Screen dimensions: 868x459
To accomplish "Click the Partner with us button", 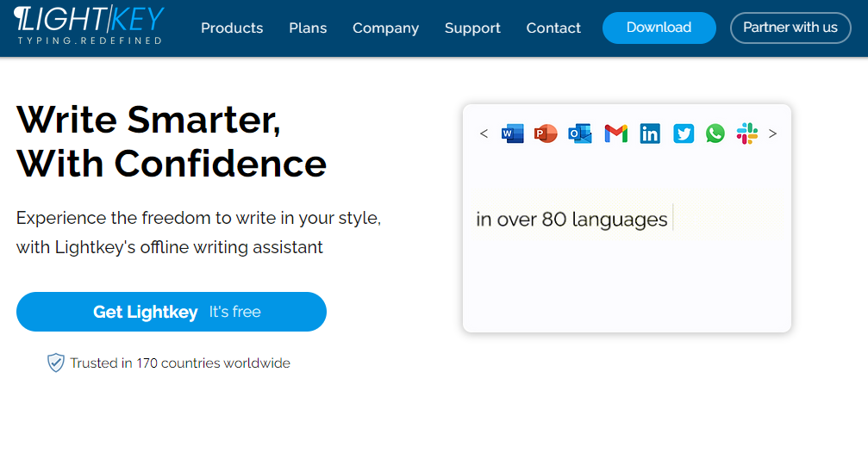I will (790, 28).
